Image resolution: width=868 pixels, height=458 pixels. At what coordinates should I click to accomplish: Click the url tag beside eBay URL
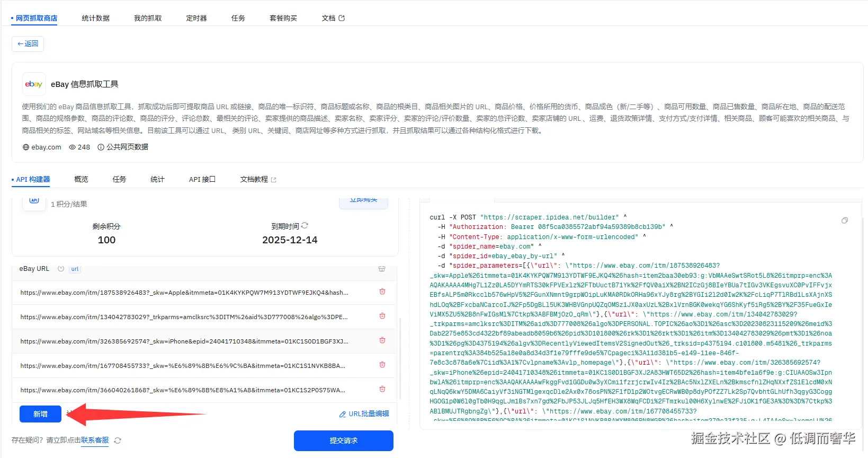tap(75, 269)
